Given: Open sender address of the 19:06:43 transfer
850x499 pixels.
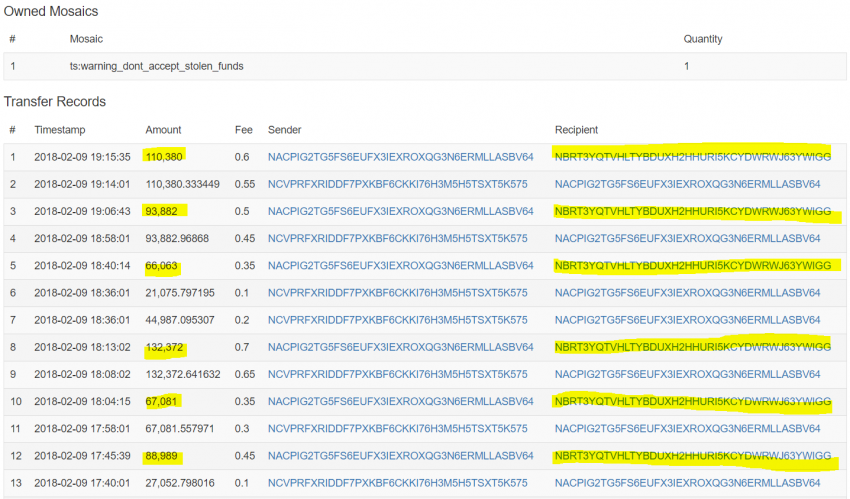Looking at the screenshot, I should (401, 211).
